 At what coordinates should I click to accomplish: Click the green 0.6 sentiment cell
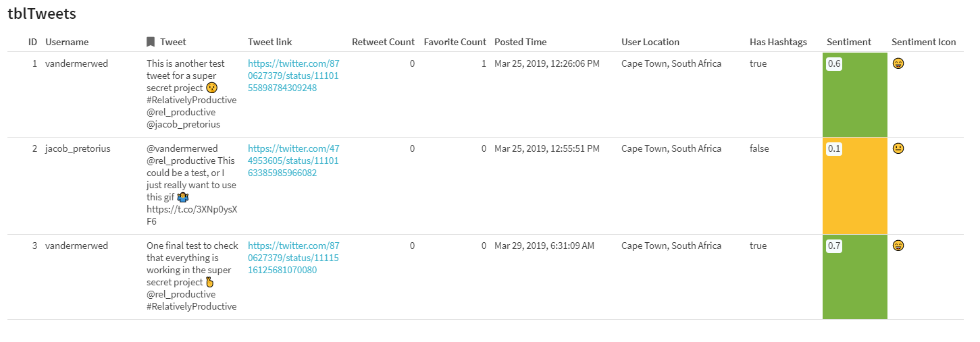(854, 94)
